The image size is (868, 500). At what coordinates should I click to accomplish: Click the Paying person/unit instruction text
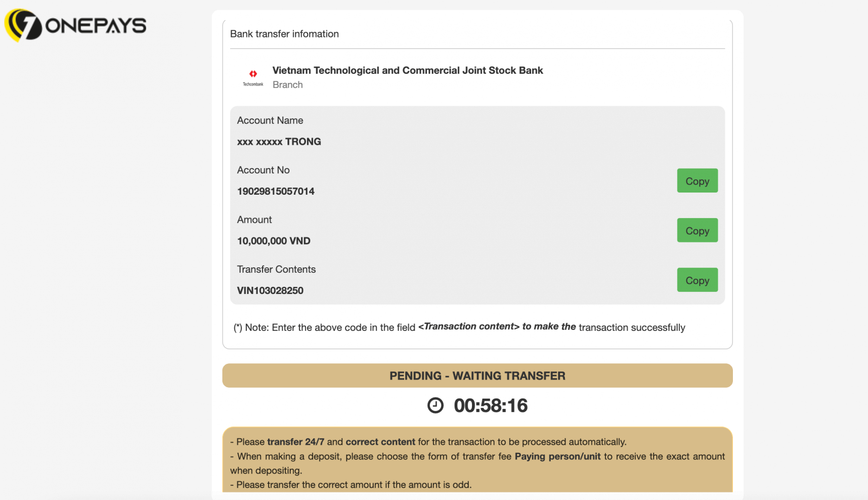[557, 456]
